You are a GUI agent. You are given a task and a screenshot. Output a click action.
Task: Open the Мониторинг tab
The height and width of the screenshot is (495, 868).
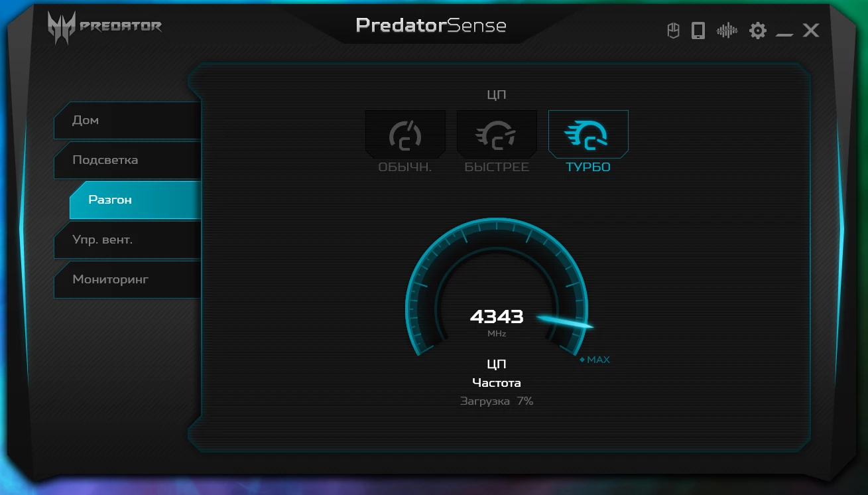coord(127,280)
